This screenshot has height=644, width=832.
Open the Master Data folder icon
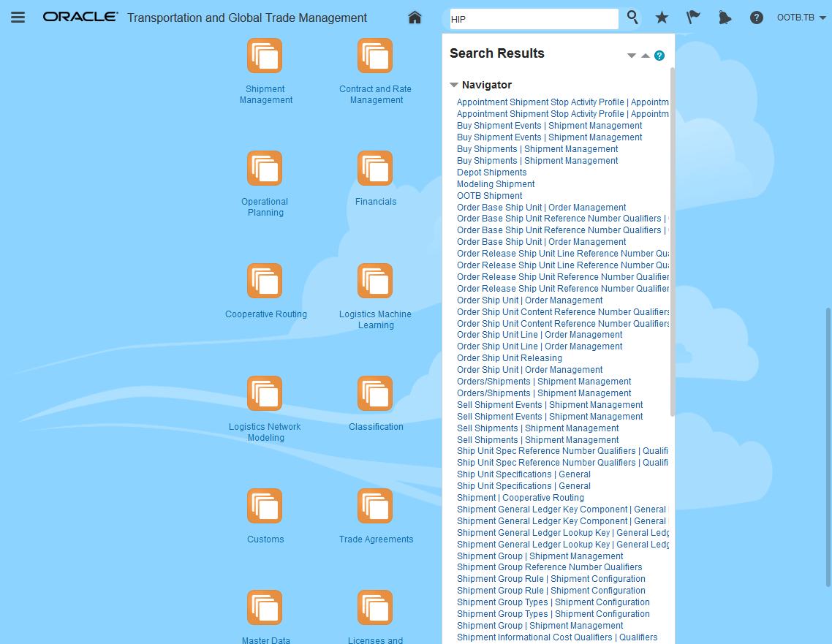[265, 608]
